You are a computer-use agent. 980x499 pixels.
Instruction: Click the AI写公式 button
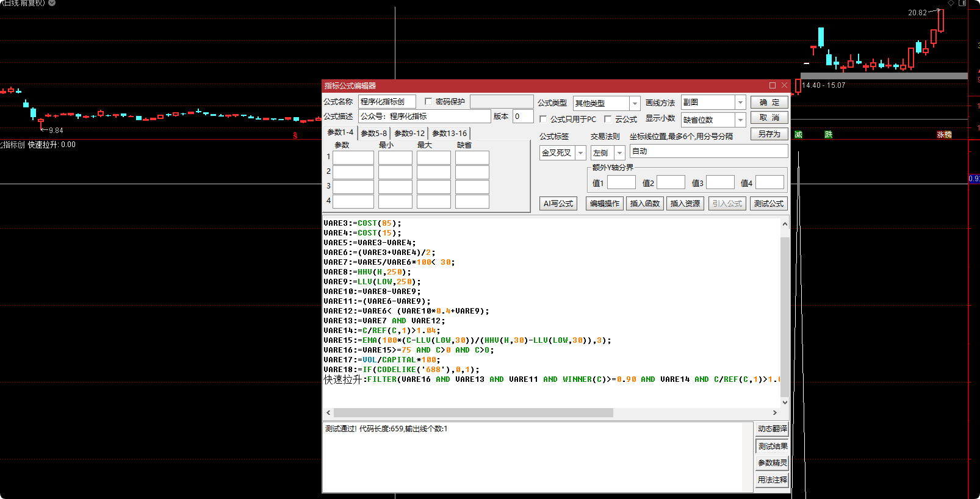tap(558, 203)
